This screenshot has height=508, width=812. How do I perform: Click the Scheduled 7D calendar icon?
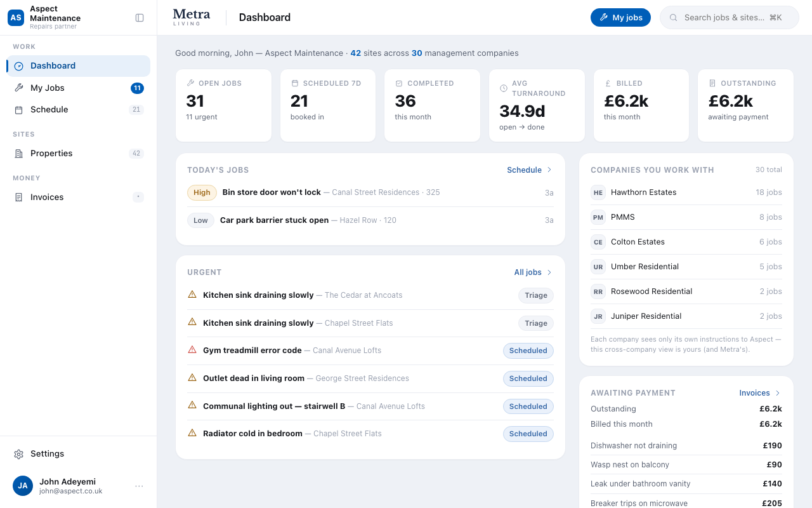[294, 83]
